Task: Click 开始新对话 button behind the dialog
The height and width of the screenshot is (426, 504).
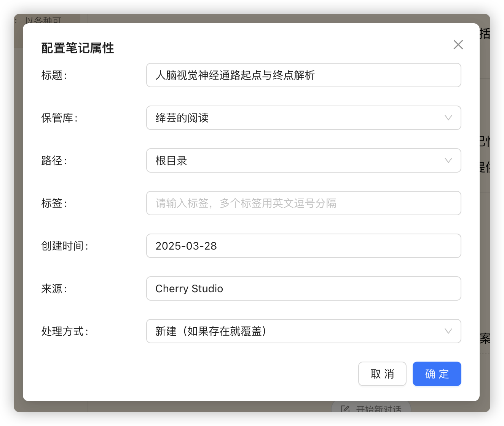Action: coord(378,408)
